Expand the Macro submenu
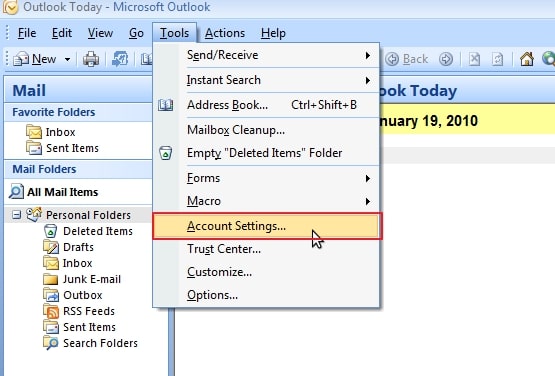The image size is (555, 376). [266, 201]
